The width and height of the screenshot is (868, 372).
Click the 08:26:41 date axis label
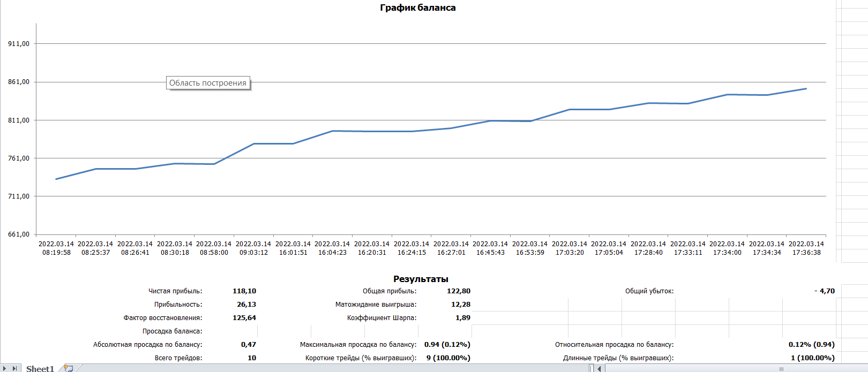click(135, 248)
